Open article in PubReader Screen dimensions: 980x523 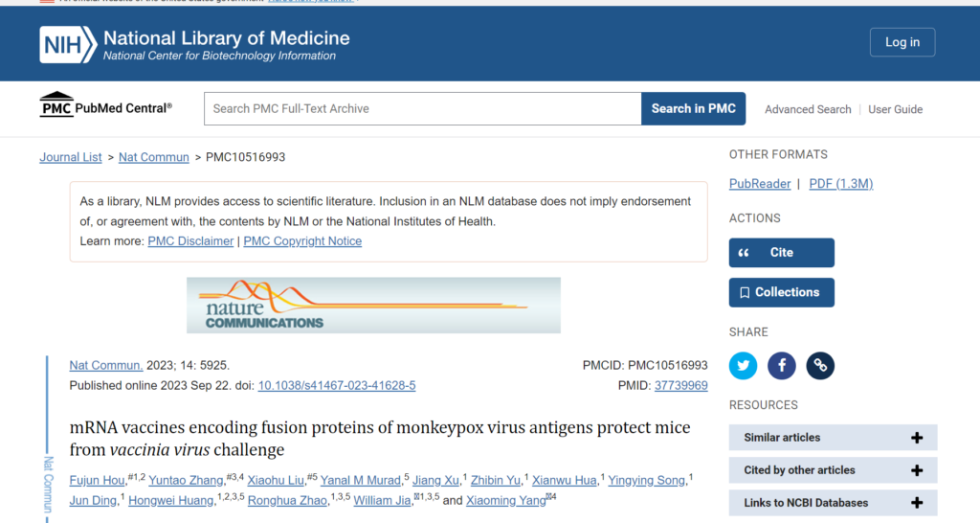(x=759, y=184)
